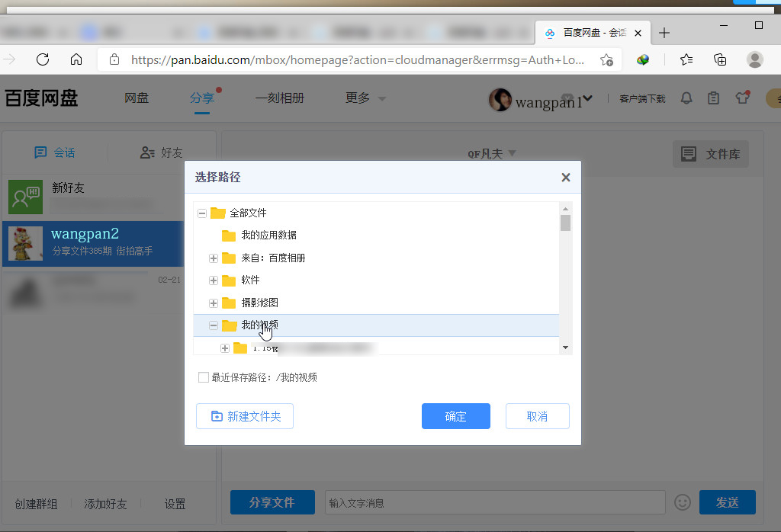This screenshot has height=532, width=781.
Task: Click the 发送 send button
Action: pyautogui.click(x=727, y=502)
